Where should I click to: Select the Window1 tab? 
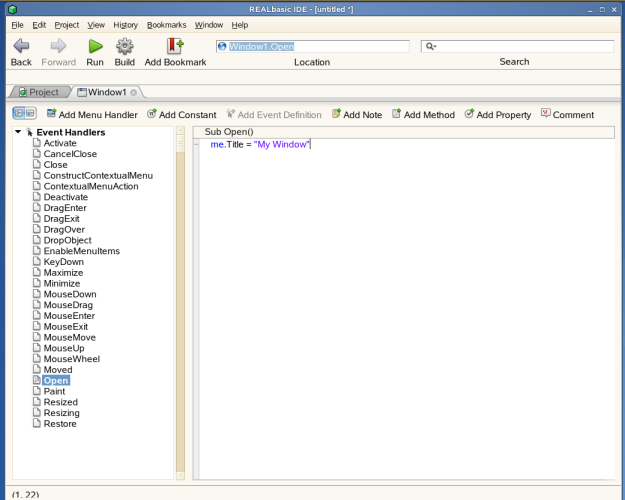pos(107,92)
